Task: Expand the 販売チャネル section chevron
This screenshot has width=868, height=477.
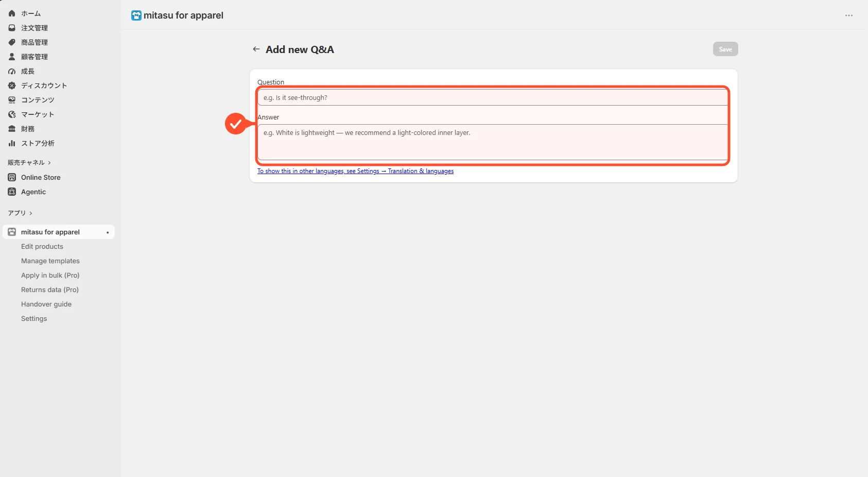Action: pos(49,163)
